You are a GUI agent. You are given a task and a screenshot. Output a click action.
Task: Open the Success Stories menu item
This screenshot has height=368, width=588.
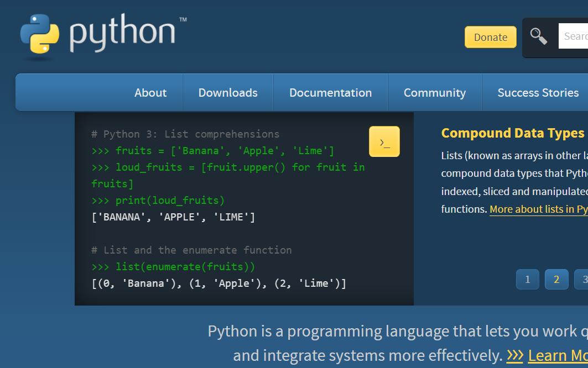[538, 93]
